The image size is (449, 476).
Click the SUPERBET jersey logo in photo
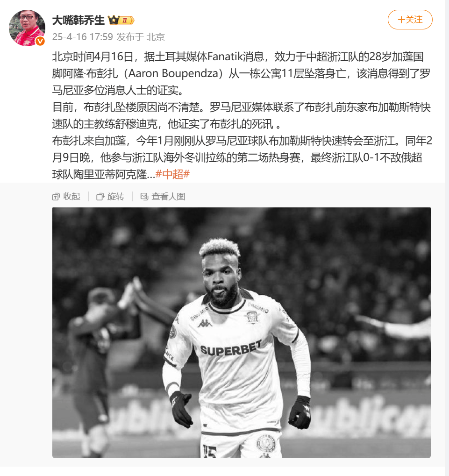coord(231,348)
